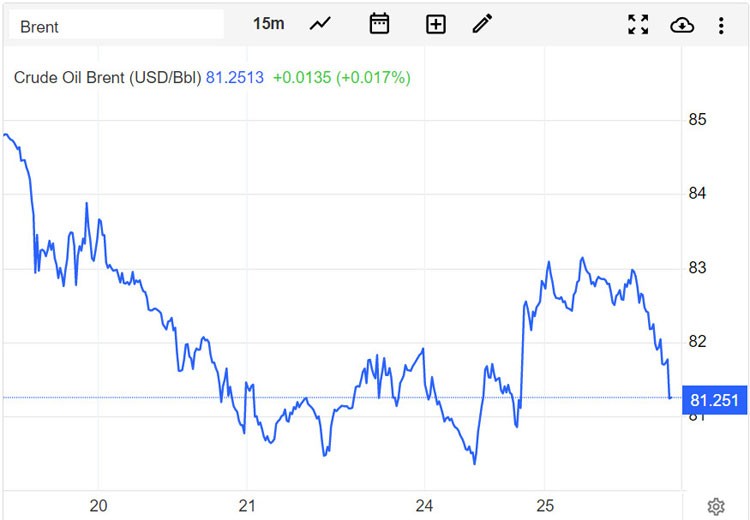Screen dimensions: 750x520
Task: Click the plus icon to add comparison
Action: 436,24
